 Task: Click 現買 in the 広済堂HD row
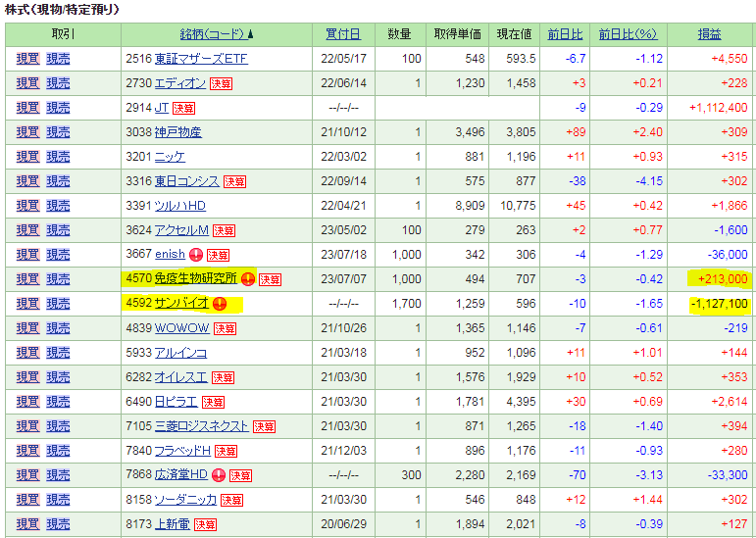27,475
